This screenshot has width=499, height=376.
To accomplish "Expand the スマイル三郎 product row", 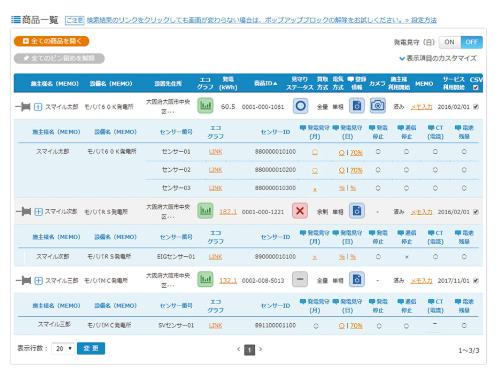I will [38, 281].
